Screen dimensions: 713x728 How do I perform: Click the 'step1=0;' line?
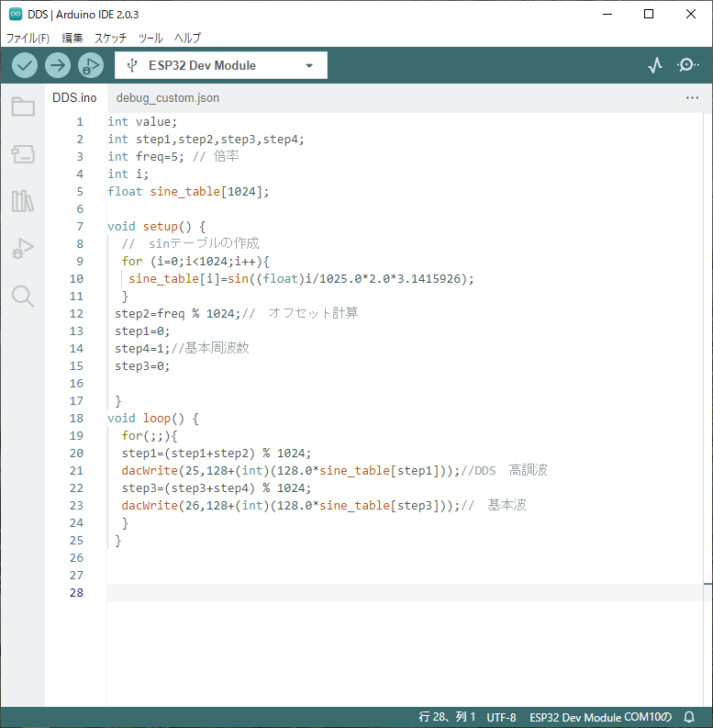coord(142,331)
